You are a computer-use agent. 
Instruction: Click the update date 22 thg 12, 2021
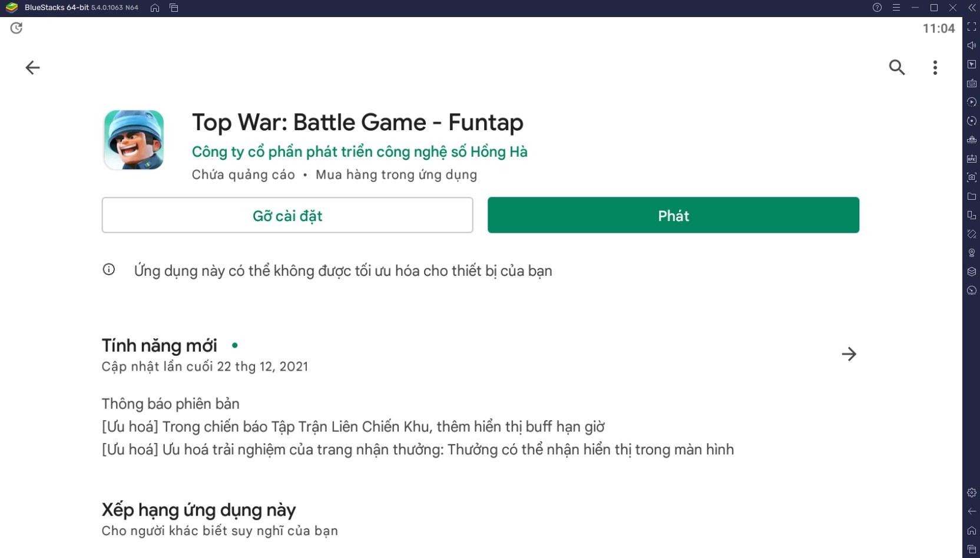[x=263, y=367]
